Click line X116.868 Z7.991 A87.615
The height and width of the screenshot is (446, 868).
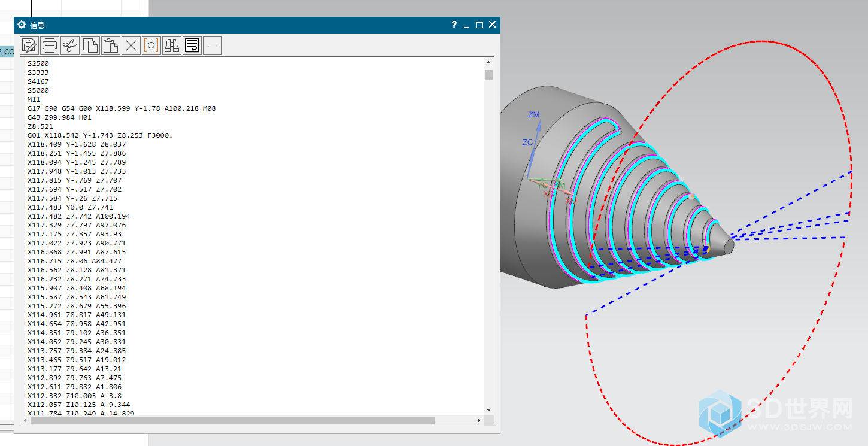point(77,252)
